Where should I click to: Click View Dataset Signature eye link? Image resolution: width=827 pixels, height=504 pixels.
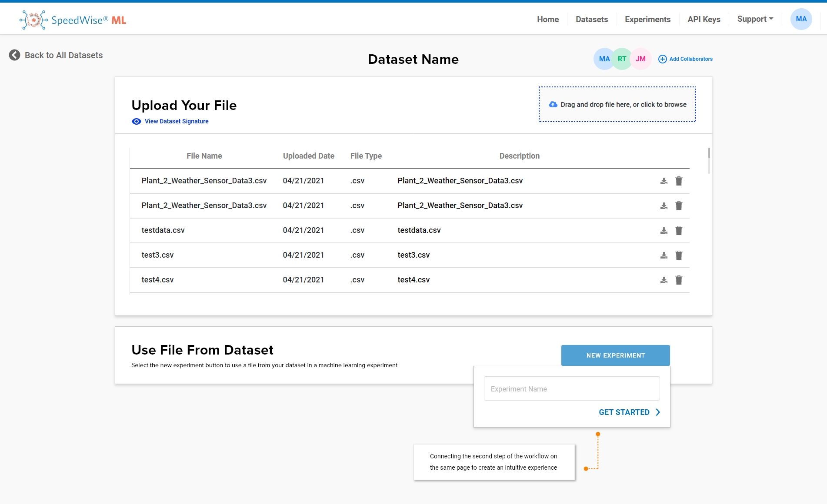pos(170,121)
